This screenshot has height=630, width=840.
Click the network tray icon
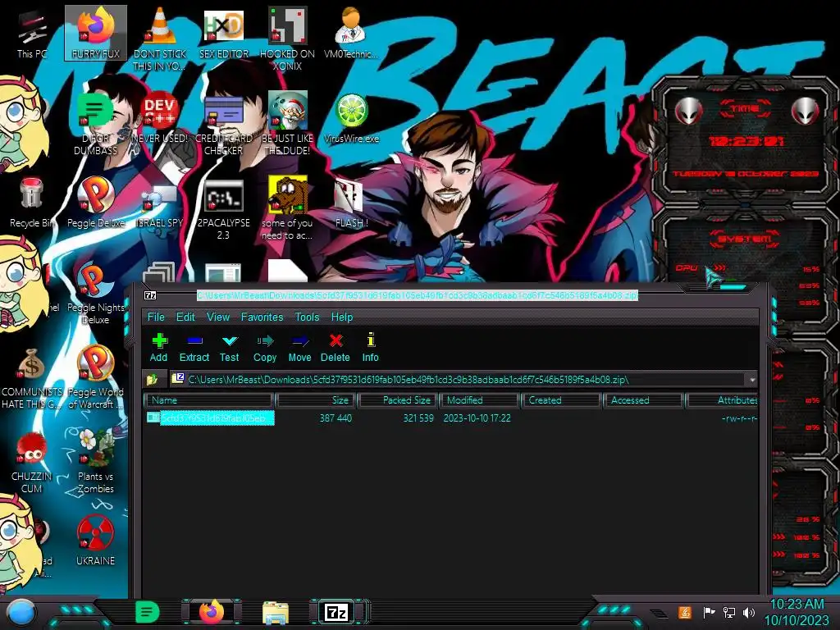click(x=729, y=612)
